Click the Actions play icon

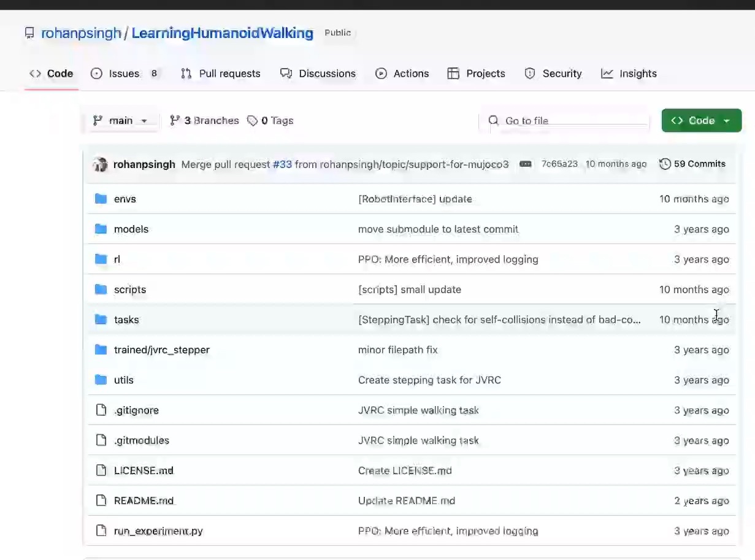tap(381, 74)
